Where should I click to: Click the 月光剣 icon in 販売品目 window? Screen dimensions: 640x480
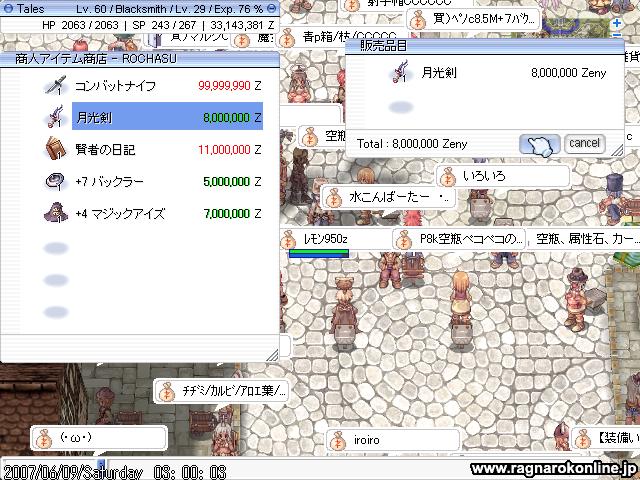tap(400, 71)
